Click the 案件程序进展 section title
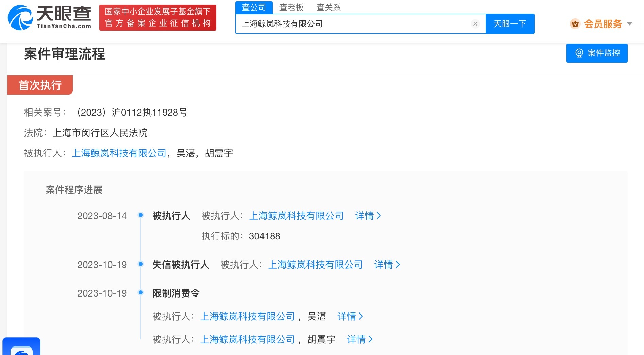644x355 pixels. coord(74,190)
